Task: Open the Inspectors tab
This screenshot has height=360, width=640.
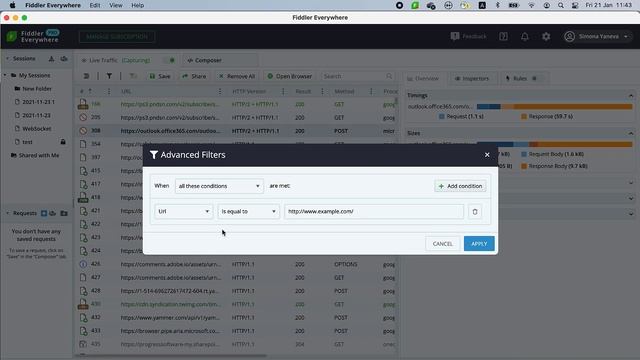Action: [472, 78]
